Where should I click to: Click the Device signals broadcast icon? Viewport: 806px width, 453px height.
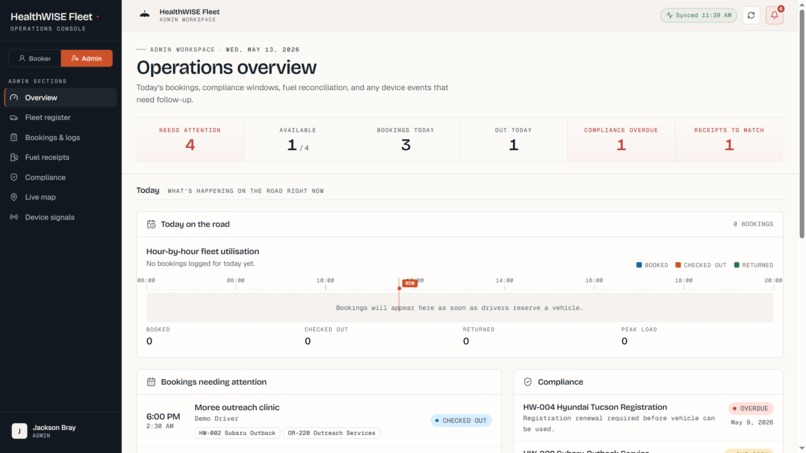pos(14,218)
